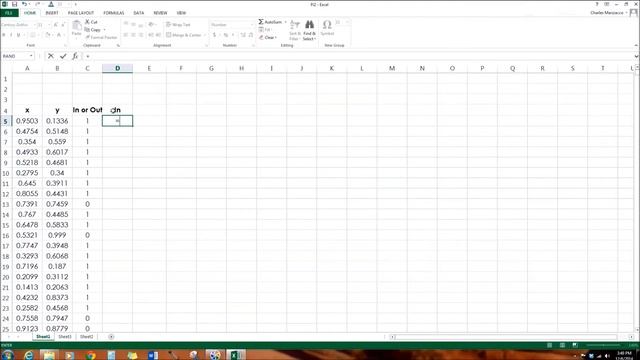Expand the formula bar chevron at far right

(x=636, y=56)
